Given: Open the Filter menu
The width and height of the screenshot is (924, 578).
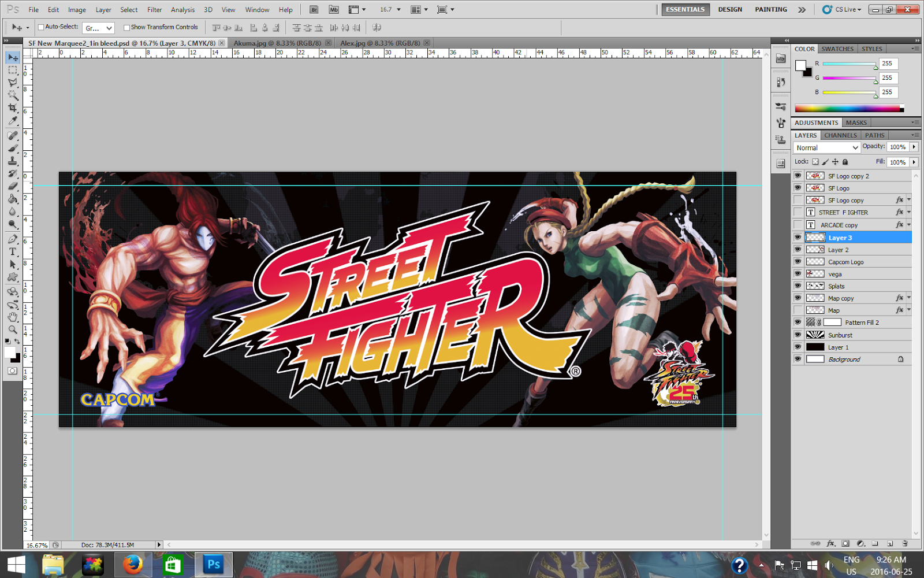Looking at the screenshot, I should [x=154, y=9].
